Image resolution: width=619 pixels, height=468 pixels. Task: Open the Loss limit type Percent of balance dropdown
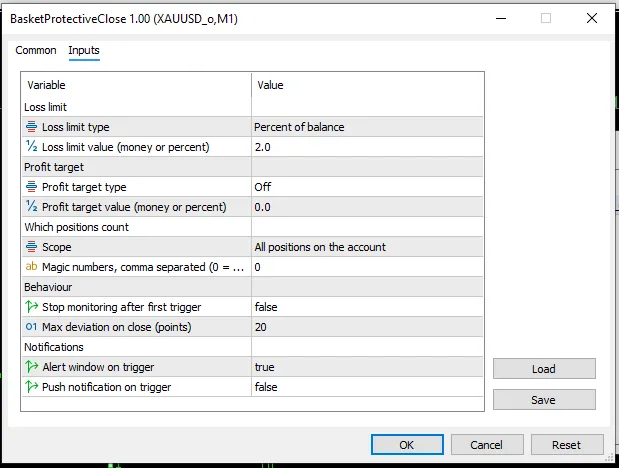[367, 127]
